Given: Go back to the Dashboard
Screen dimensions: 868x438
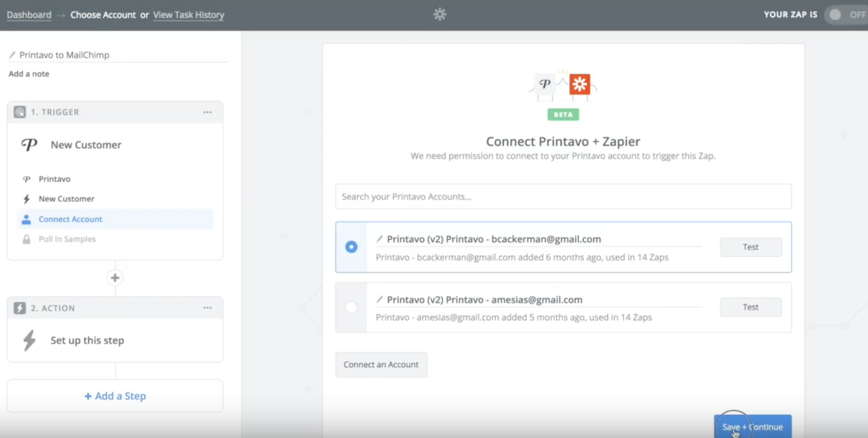Looking at the screenshot, I should (29, 15).
